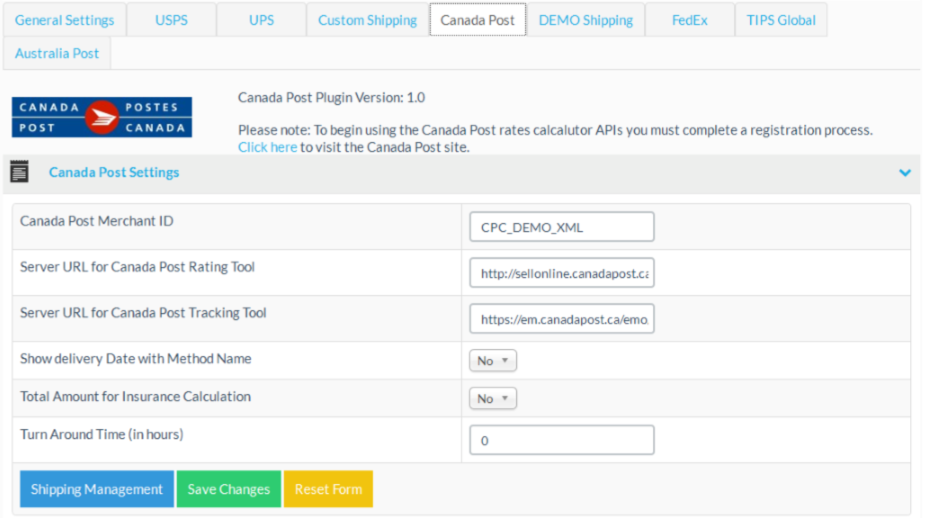Open Show delivery Date dropdown
931x518 pixels.
492,360
